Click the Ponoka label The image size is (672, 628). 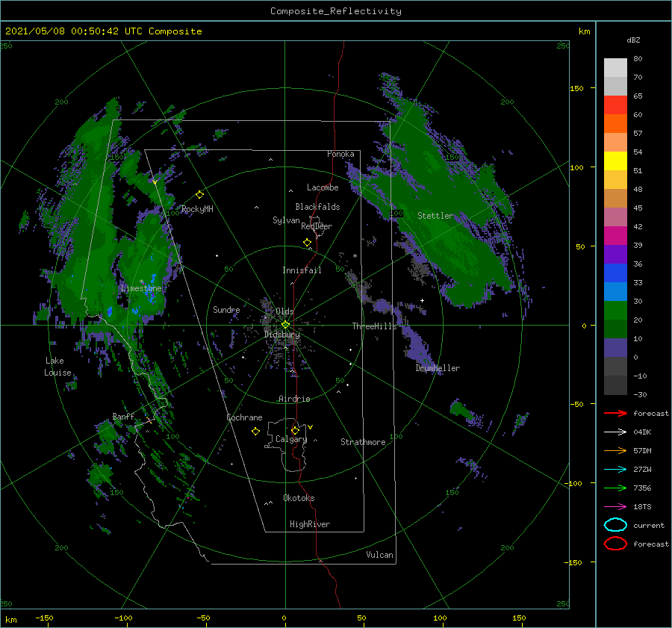(x=340, y=154)
